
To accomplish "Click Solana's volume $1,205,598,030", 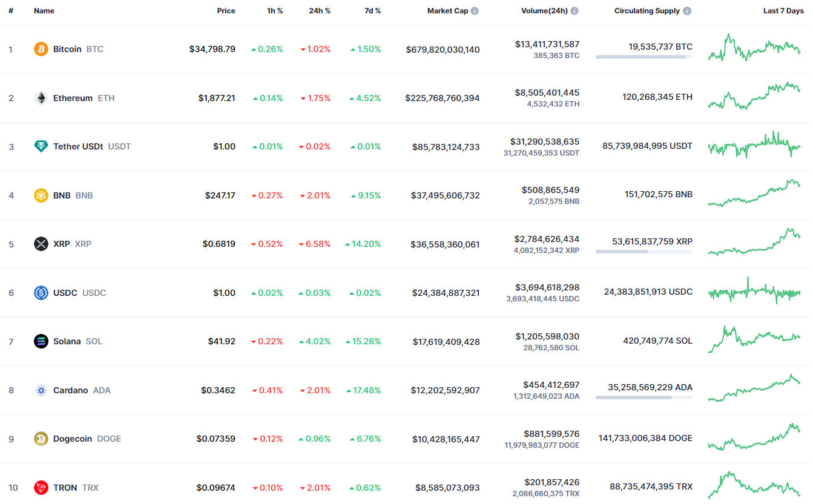I will click(547, 336).
